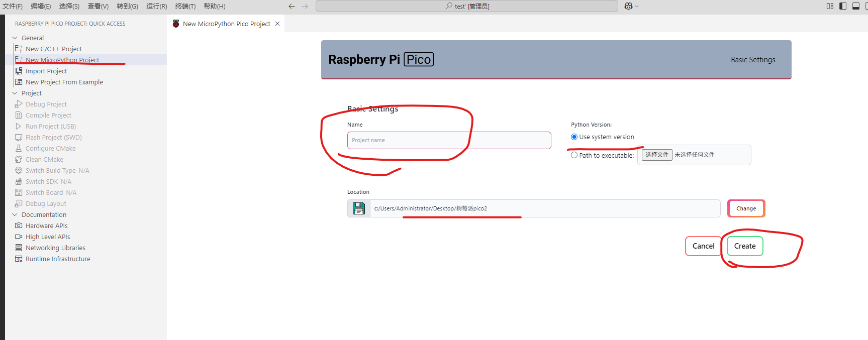This screenshot has height=340, width=868.
Task: Collapse the Project section
Action: (15, 93)
